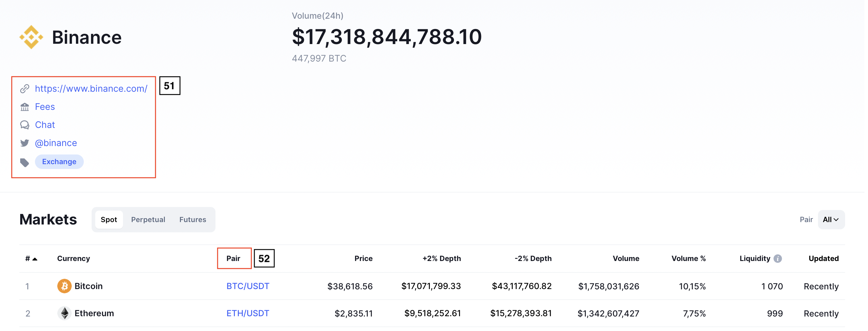This screenshot has width=868, height=331.
Task: Open the https://www.binance.com/ link
Action: pos(91,89)
